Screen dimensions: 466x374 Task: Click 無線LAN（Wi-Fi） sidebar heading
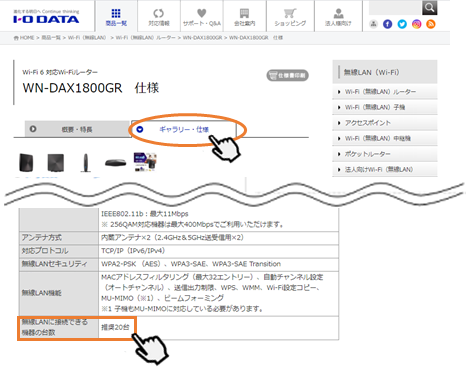385,72
